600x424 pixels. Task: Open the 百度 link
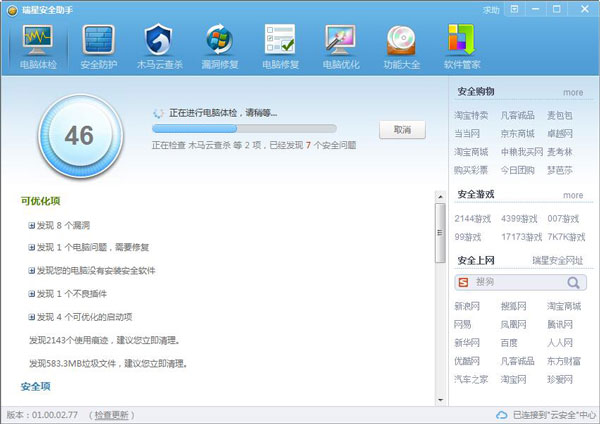tap(509, 343)
